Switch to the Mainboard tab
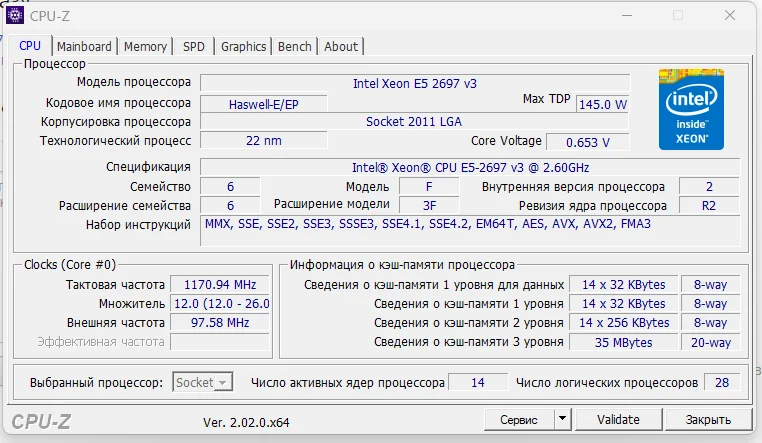 coord(84,47)
